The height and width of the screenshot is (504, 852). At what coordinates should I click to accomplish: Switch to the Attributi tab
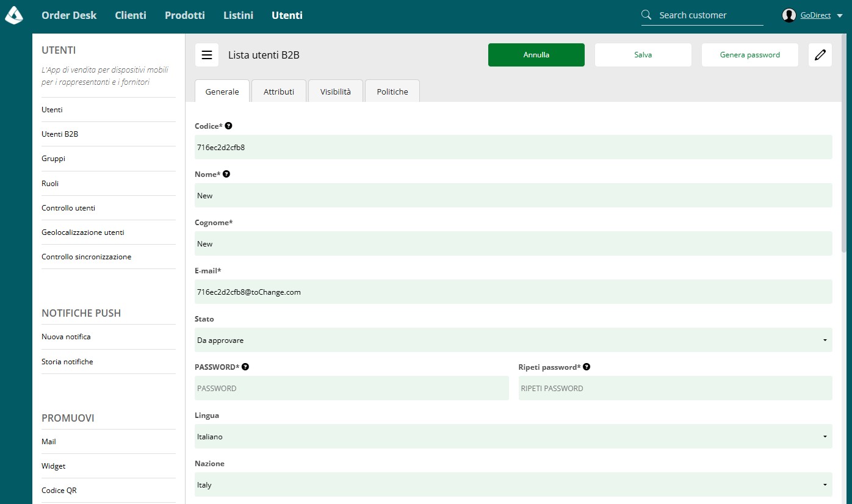(x=279, y=92)
